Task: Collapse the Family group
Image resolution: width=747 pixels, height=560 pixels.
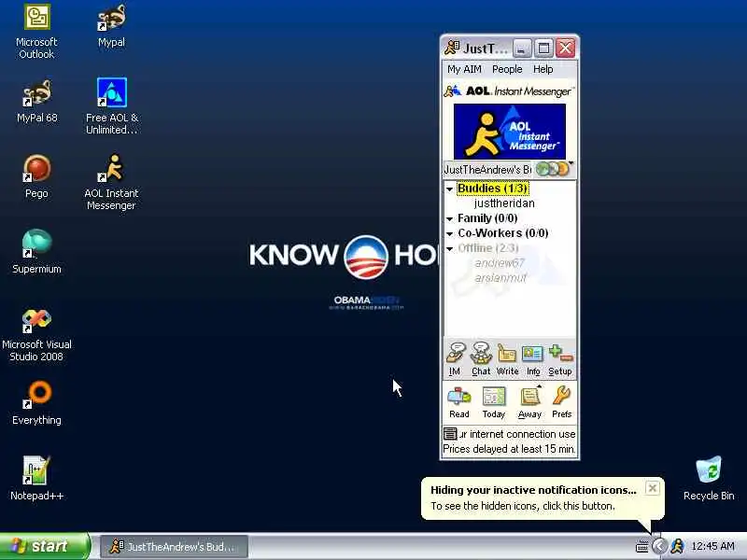Action: point(449,218)
